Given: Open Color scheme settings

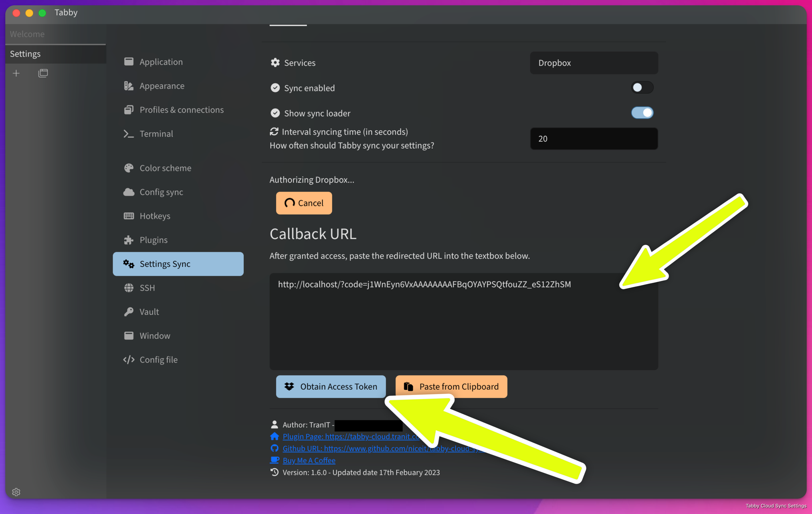Looking at the screenshot, I should tap(178, 168).
